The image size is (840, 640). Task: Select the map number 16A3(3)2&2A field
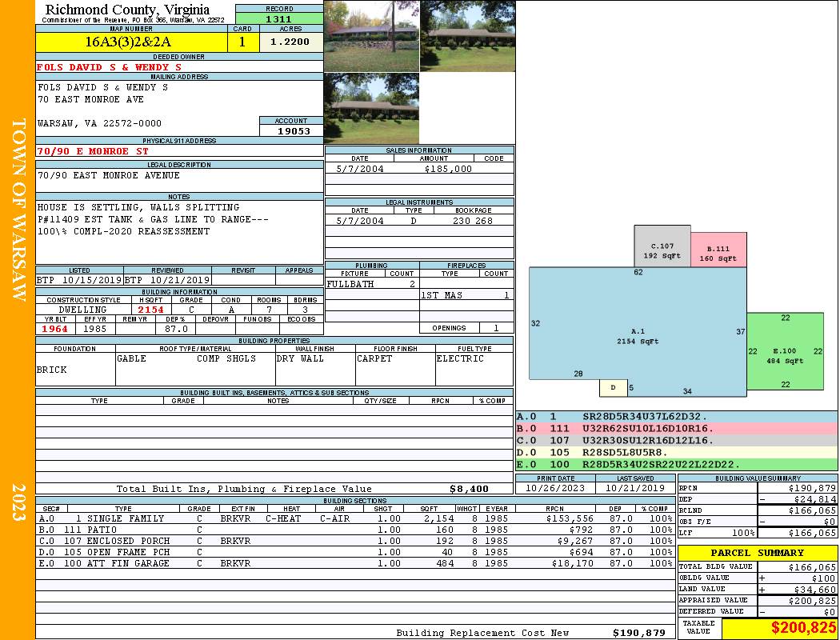(x=130, y=42)
